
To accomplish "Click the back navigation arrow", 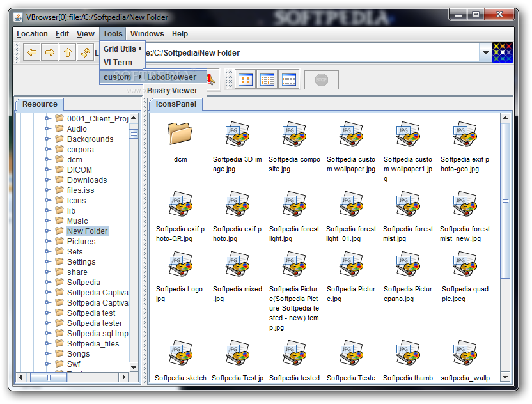I will pyautogui.click(x=32, y=52).
